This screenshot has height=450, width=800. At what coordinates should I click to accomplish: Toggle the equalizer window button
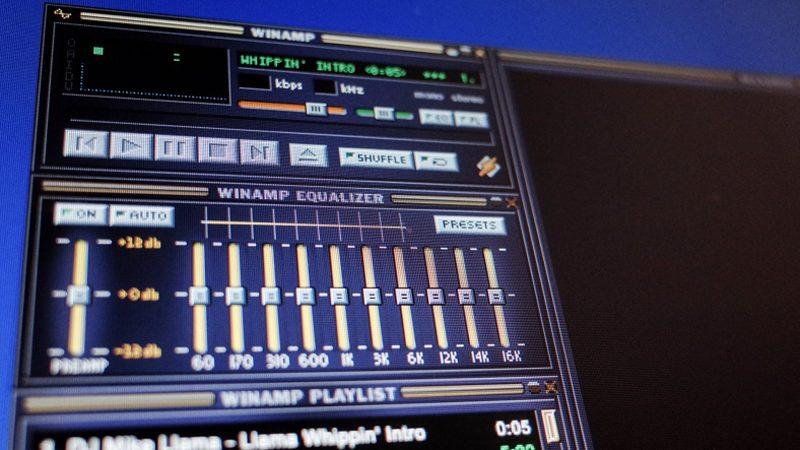436,118
